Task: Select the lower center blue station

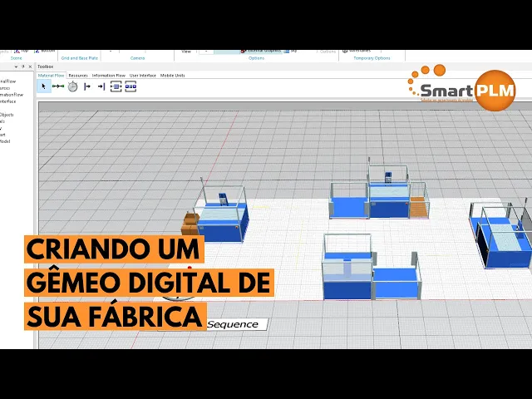Action: pyautogui.click(x=372, y=268)
